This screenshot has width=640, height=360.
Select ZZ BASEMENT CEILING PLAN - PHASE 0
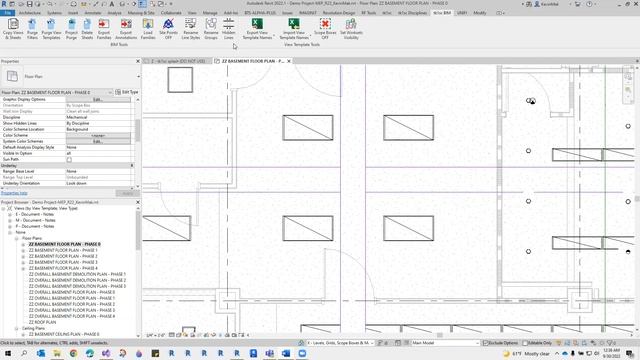[64, 334]
